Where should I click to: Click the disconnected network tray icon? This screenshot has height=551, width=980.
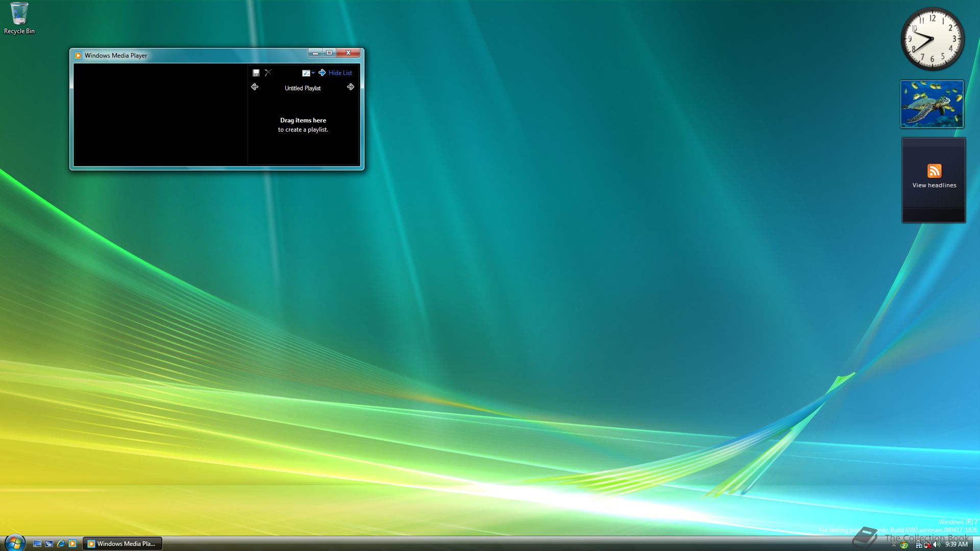[927, 544]
